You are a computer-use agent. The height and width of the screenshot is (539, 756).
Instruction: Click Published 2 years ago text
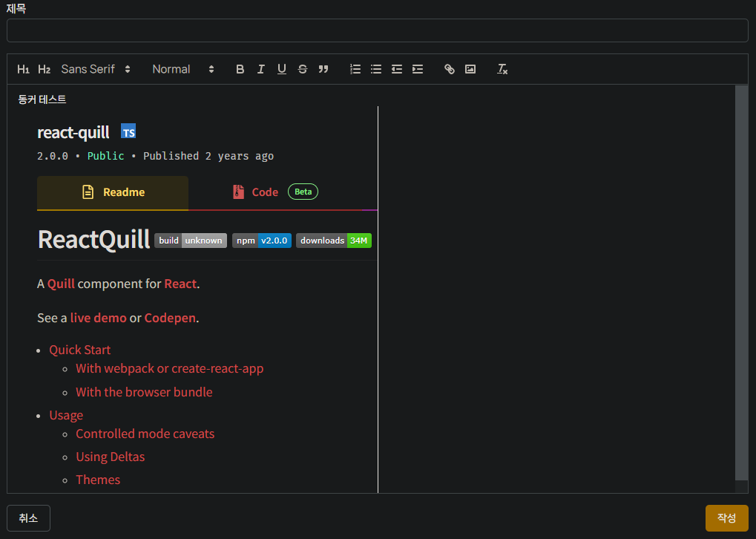[208, 157]
